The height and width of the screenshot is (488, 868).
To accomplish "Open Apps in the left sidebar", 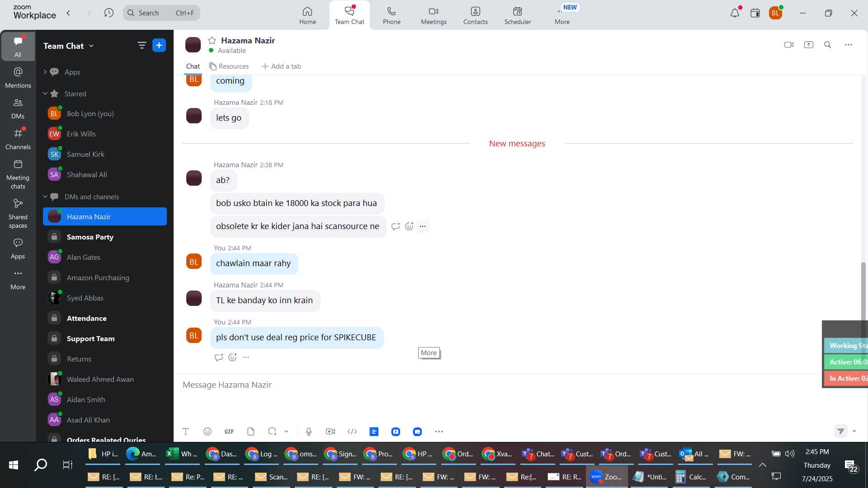I will click(18, 249).
